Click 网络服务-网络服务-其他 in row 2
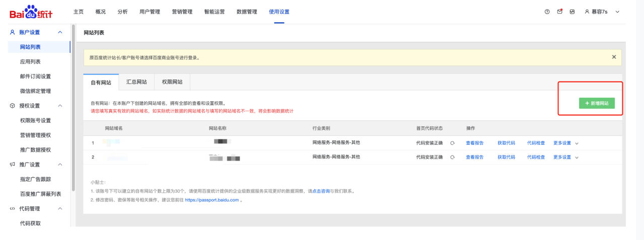 [x=336, y=157]
